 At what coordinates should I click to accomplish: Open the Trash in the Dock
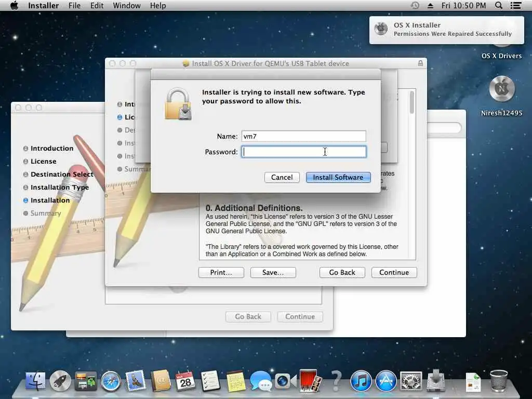coord(499,381)
